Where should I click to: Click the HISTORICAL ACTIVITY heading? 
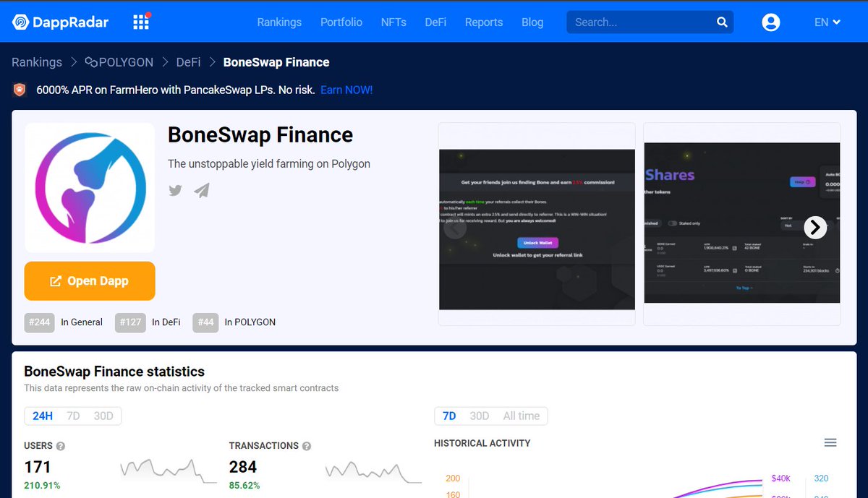coord(482,443)
